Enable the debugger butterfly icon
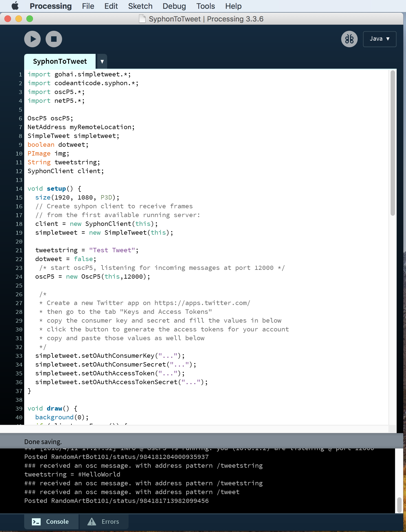The image size is (406, 532). pyautogui.click(x=349, y=39)
